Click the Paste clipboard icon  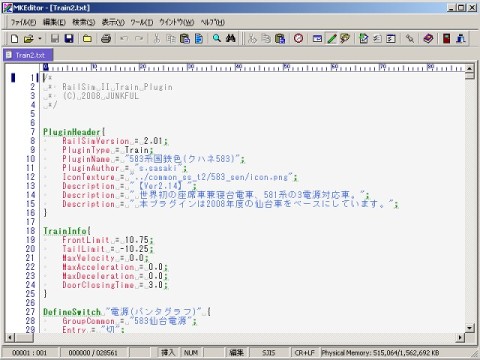[x=184, y=39]
